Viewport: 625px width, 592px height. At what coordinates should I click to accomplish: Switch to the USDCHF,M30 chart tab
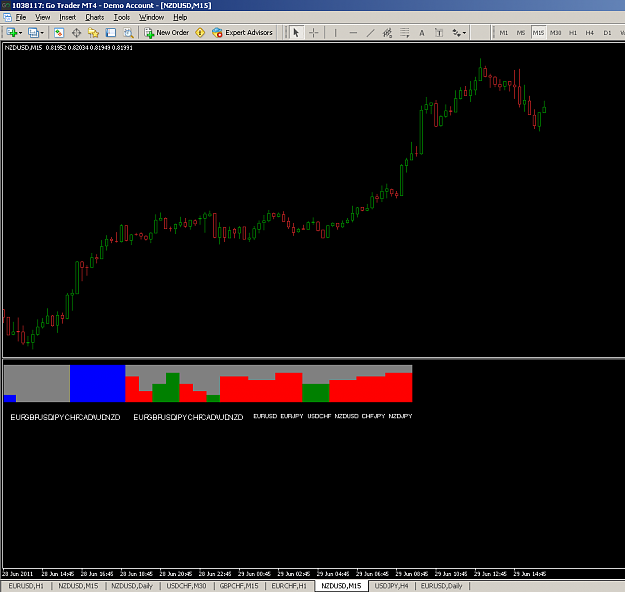[x=186, y=586]
